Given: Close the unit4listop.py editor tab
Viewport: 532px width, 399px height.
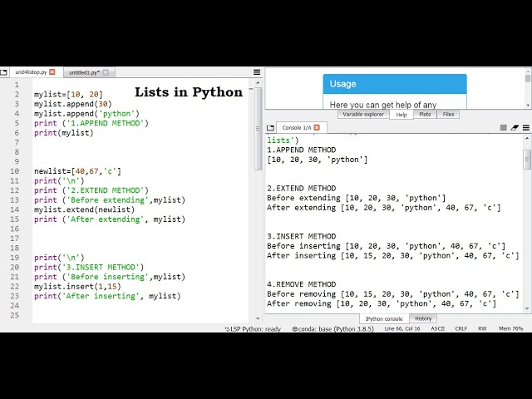Looking at the screenshot, I should point(52,72).
